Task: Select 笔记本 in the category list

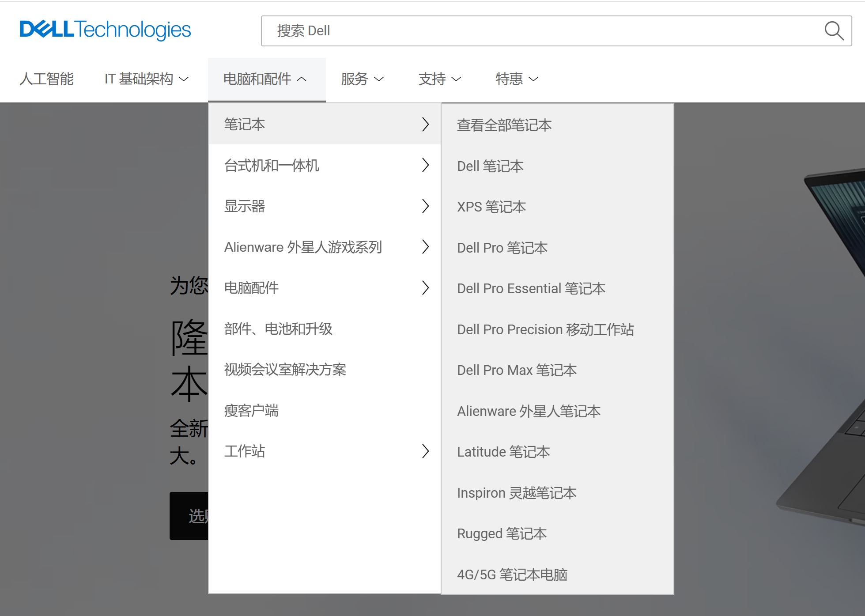Action: 325,124
